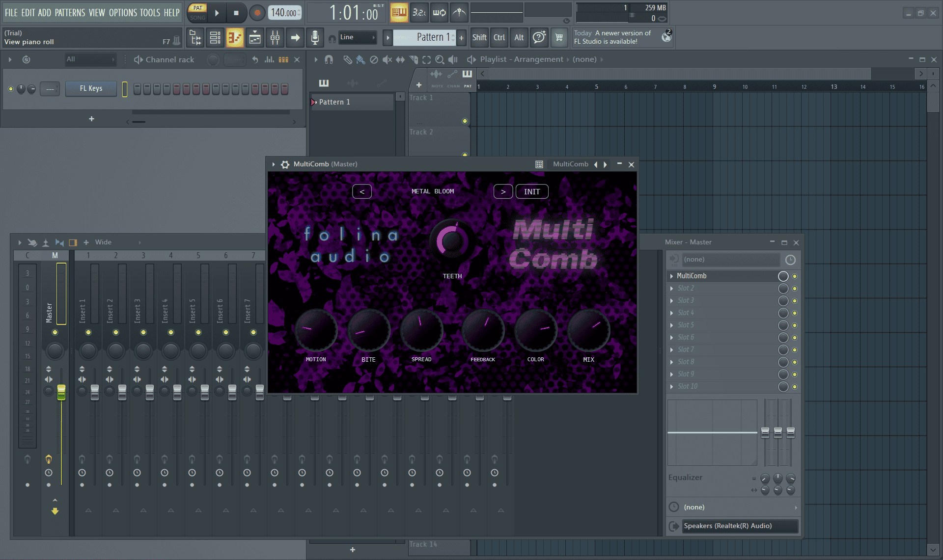This screenshot has width=943, height=560.
Task: Select the Draw pencil tool in Playlist
Action: (347, 59)
